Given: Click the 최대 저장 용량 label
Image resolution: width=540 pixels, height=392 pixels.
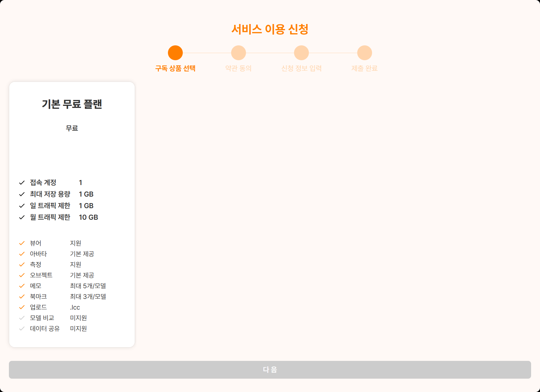Looking at the screenshot, I should pyautogui.click(x=50, y=194).
